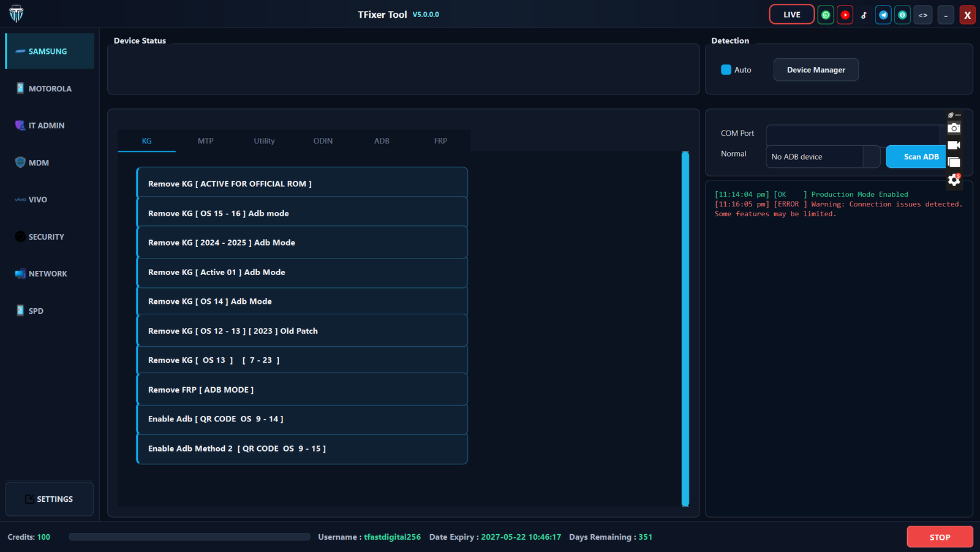Click the TFixer Tool title text
The image size is (980, 552).
(382, 15)
